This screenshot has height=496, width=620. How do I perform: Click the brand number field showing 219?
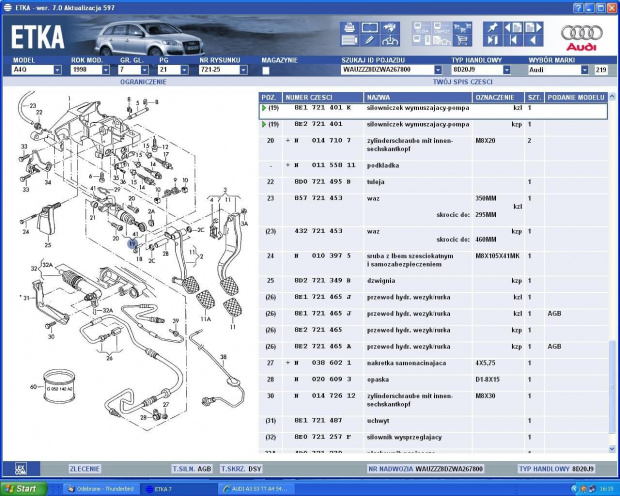[x=601, y=70]
